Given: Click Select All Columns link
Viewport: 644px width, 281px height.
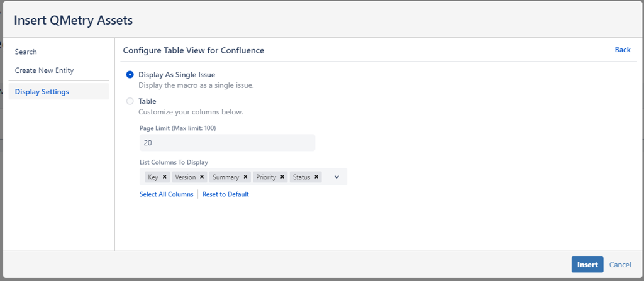Looking at the screenshot, I should [166, 194].
